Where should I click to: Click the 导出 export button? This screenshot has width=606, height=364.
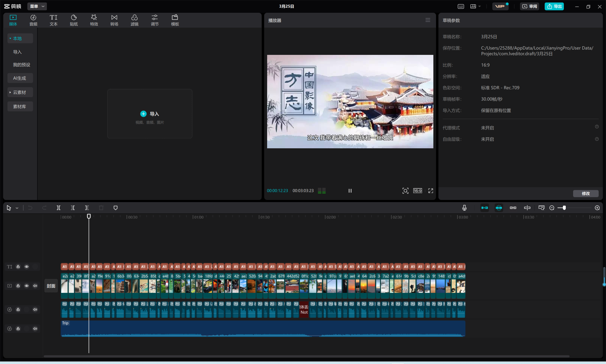(554, 6)
